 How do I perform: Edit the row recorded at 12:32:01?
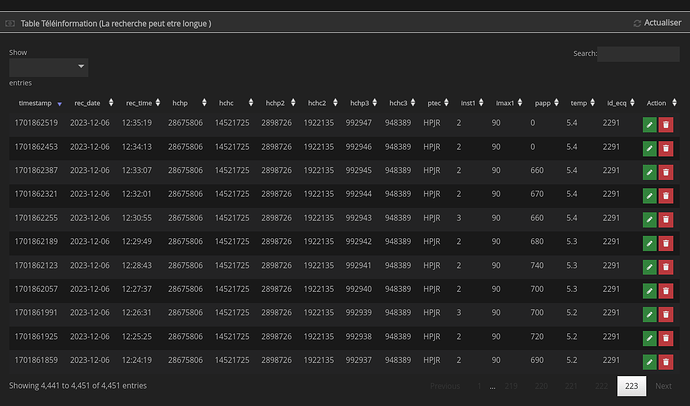click(x=650, y=196)
